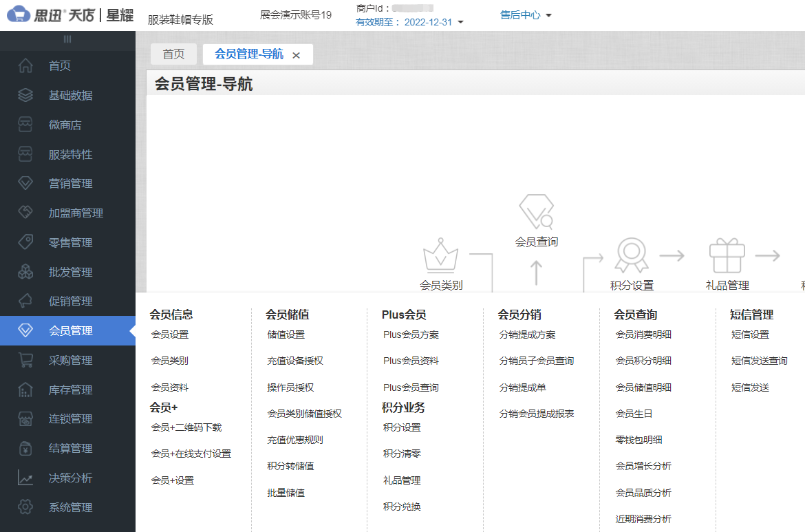Click the Plus会员方案 link
The width and height of the screenshot is (805, 532).
click(x=410, y=334)
